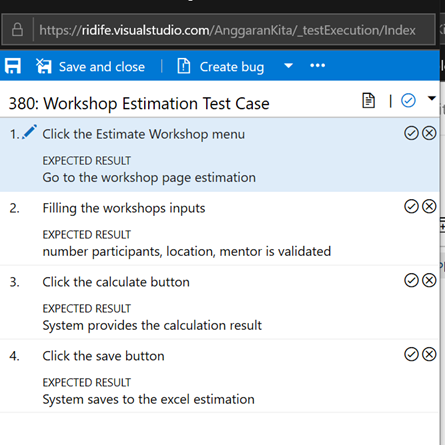
Task: Click the Create bug button
Action: (220, 66)
